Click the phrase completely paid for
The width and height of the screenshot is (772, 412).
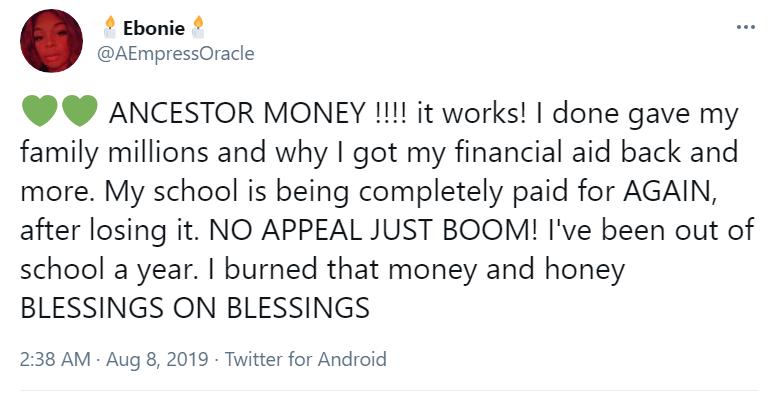[x=488, y=192]
